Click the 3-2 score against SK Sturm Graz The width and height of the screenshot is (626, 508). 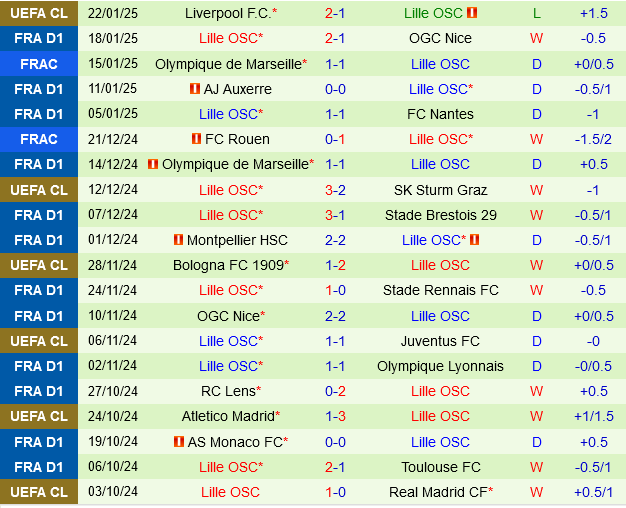pos(335,190)
